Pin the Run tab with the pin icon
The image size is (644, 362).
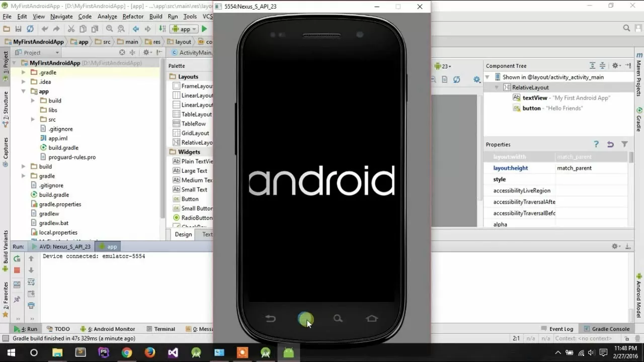coord(17,299)
